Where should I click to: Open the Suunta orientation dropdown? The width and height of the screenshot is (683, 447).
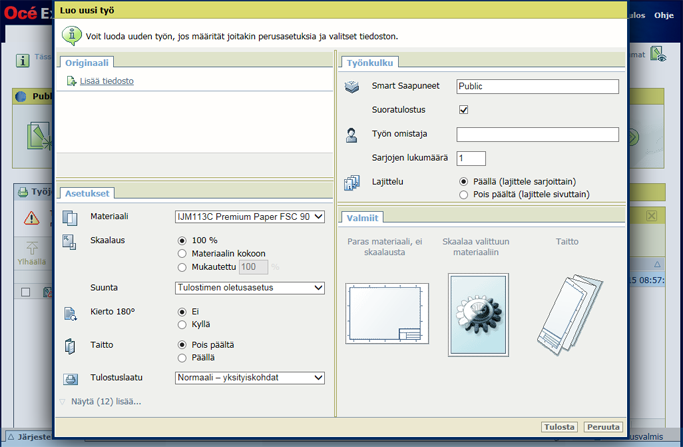point(250,288)
